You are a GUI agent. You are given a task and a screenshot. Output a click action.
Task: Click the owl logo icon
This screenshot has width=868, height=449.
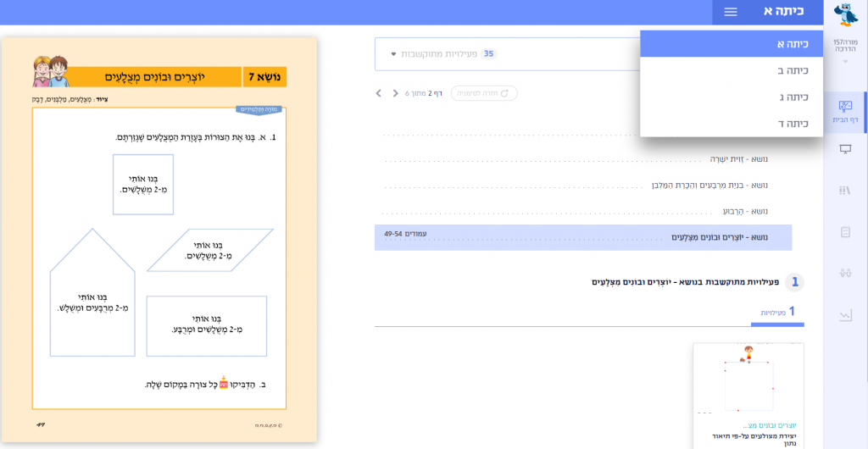845,15
